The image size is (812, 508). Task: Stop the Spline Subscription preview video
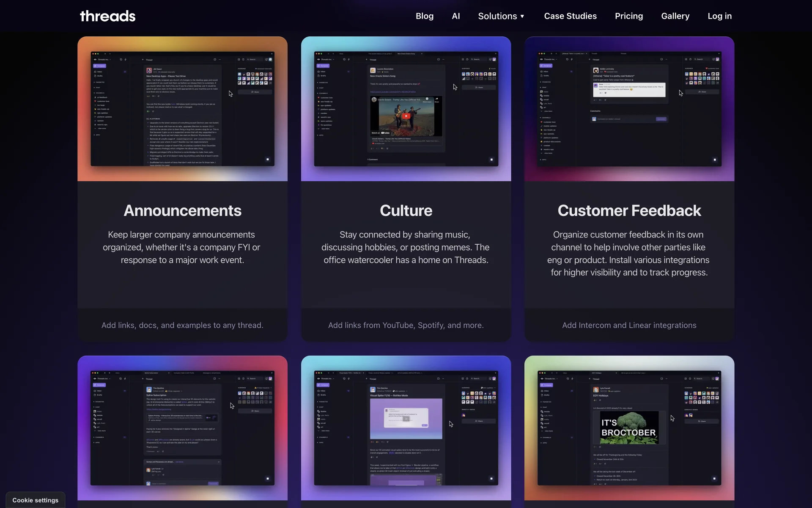click(268, 478)
